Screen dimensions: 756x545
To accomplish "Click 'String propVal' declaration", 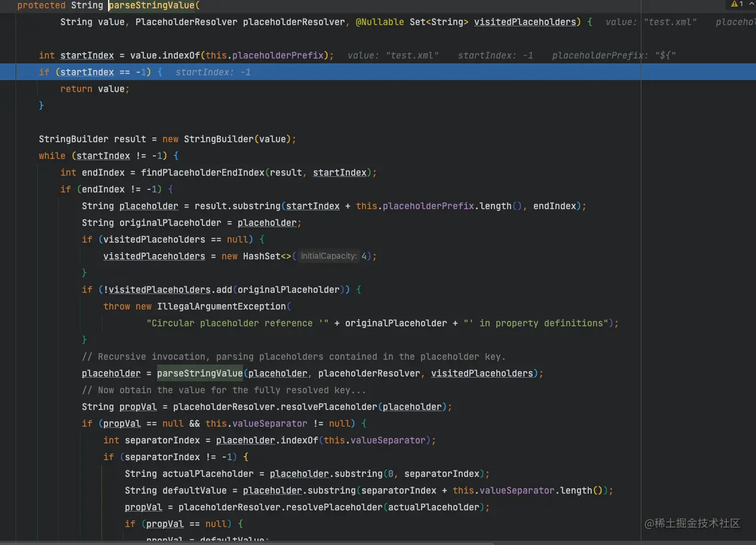I will point(119,406).
